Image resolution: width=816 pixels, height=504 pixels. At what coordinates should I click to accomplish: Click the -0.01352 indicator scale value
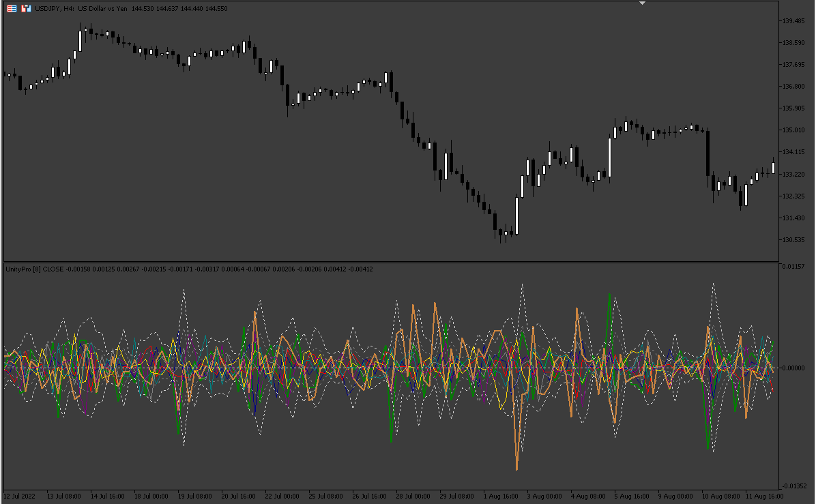(x=793, y=486)
